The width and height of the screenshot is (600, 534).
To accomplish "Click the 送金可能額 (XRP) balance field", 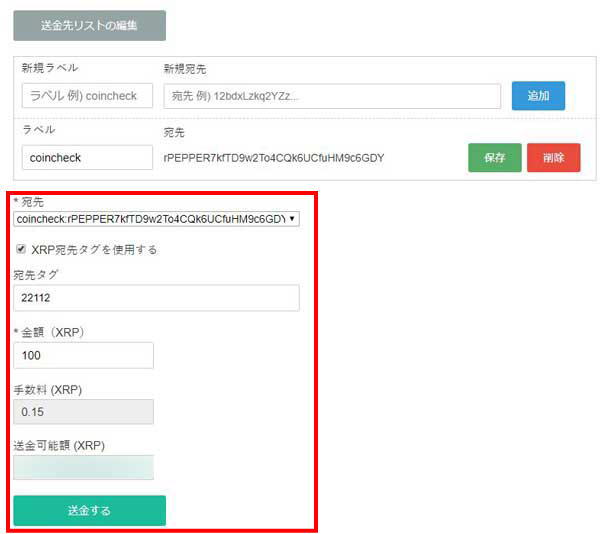I will (x=83, y=468).
